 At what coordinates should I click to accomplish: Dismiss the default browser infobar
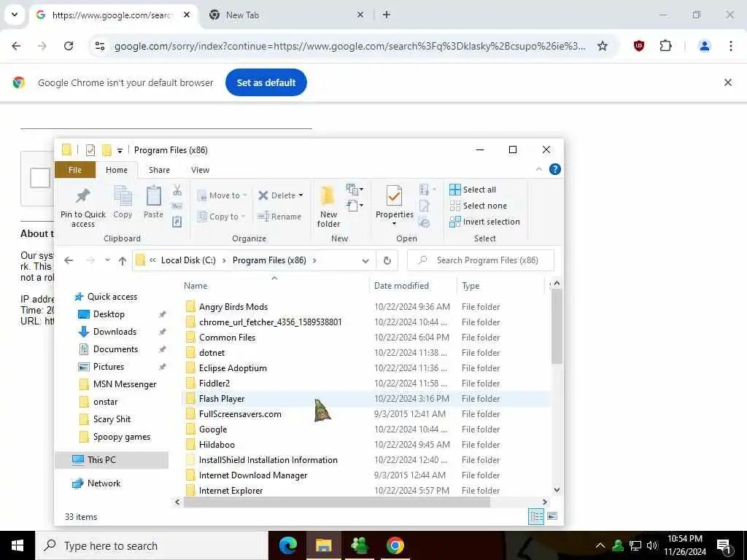[x=727, y=82]
